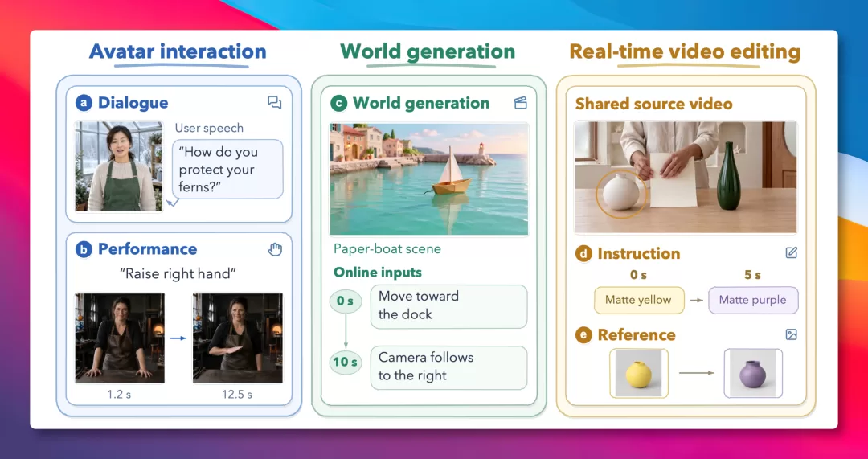Click the Matte yellow instruction chip
Image resolution: width=868 pixels, height=459 pixels.
639,300
